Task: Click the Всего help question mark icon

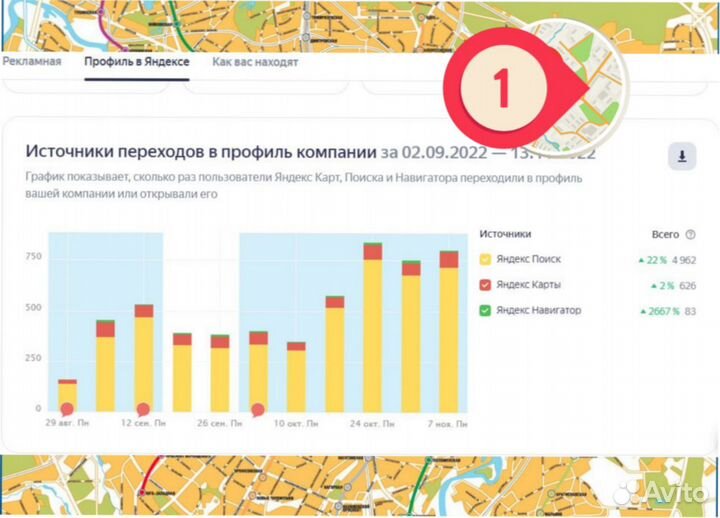Action: coord(690,235)
